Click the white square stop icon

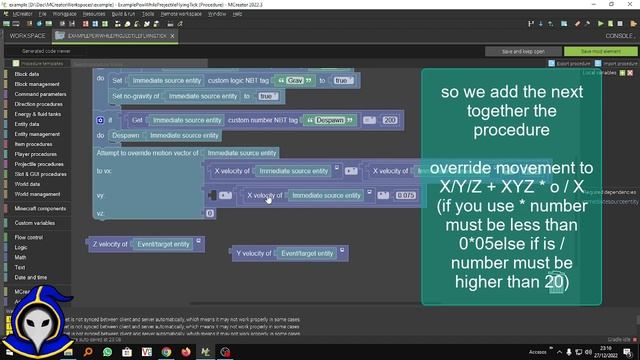pos(620,24)
